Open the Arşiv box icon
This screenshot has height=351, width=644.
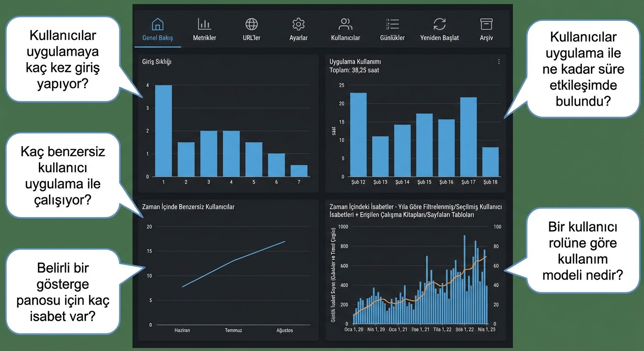click(x=486, y=24)
